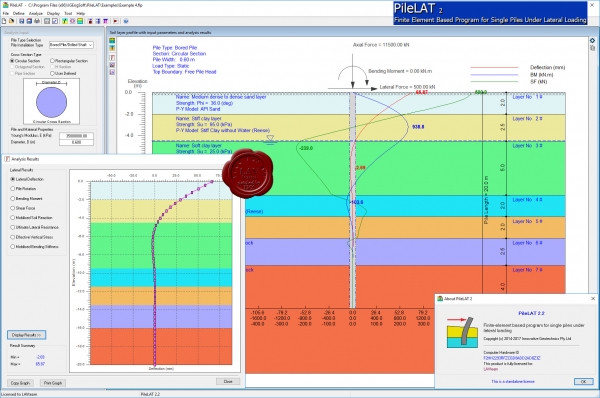Click the 'Layer No 7 #' label
Screen dimensions: 600x398
527,270
